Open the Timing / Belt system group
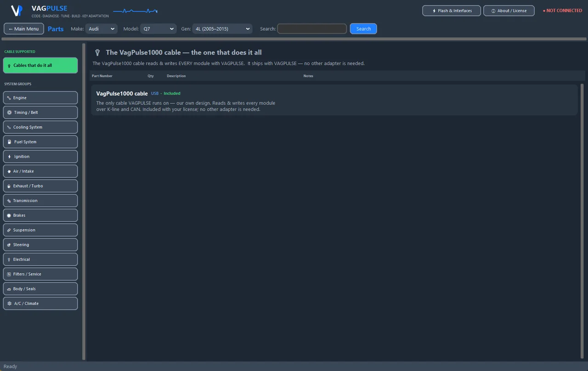 coord(40,112)
